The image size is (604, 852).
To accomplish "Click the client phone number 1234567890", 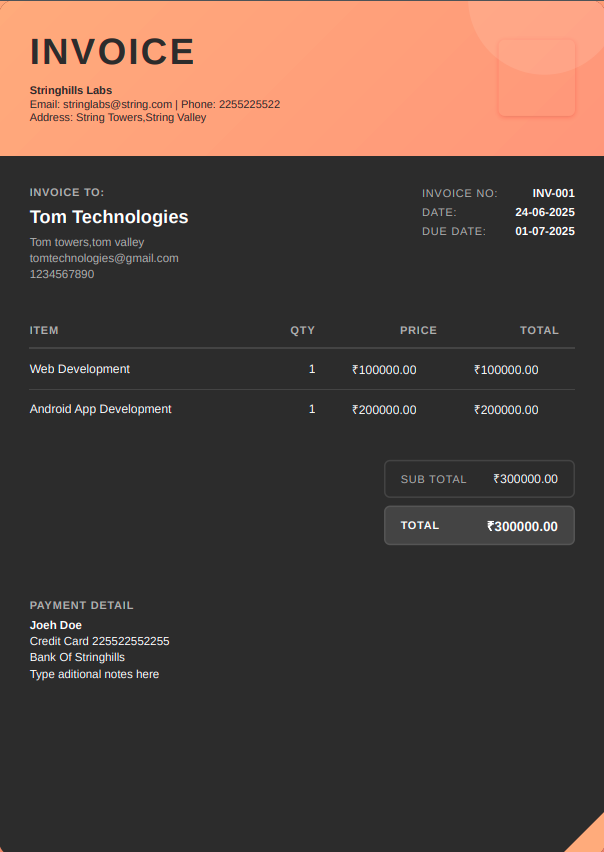I will [62, 274].
